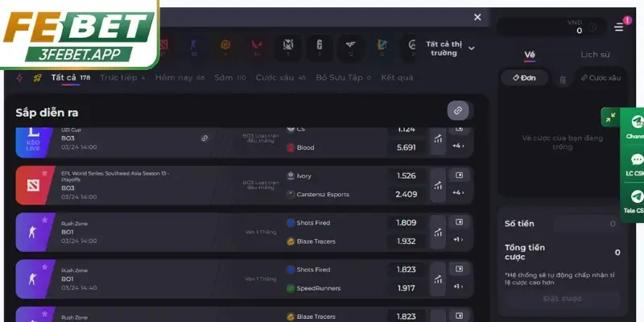Click the Dota 2 icon on EPL World Series row
Viewport: 644px width, 322px height.
[33, 185]
